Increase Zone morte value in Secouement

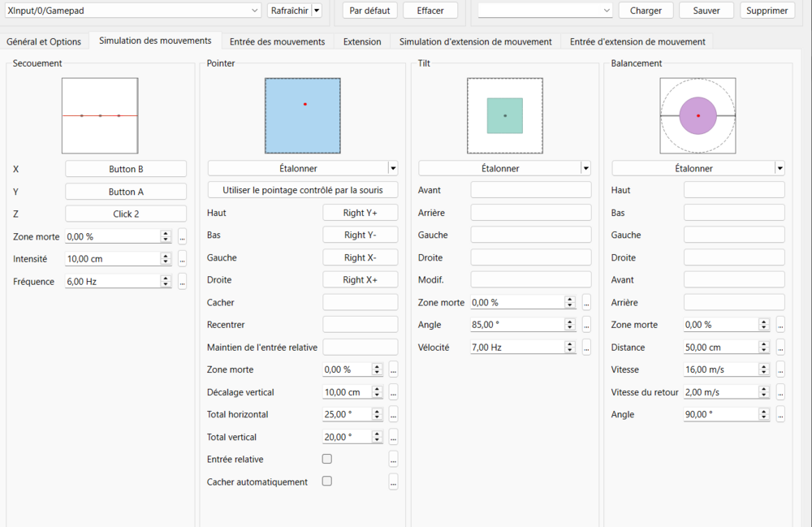[x=166, y=234]
